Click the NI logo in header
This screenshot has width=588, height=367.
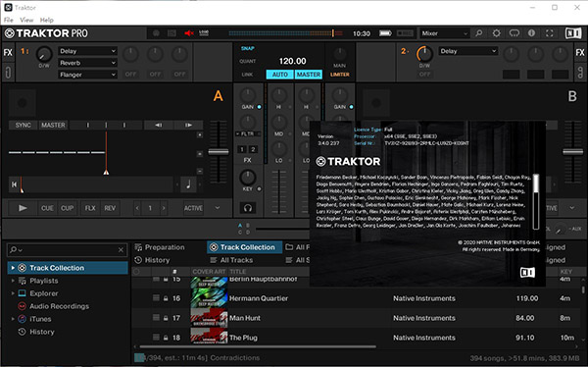click(x=573, y=33)
